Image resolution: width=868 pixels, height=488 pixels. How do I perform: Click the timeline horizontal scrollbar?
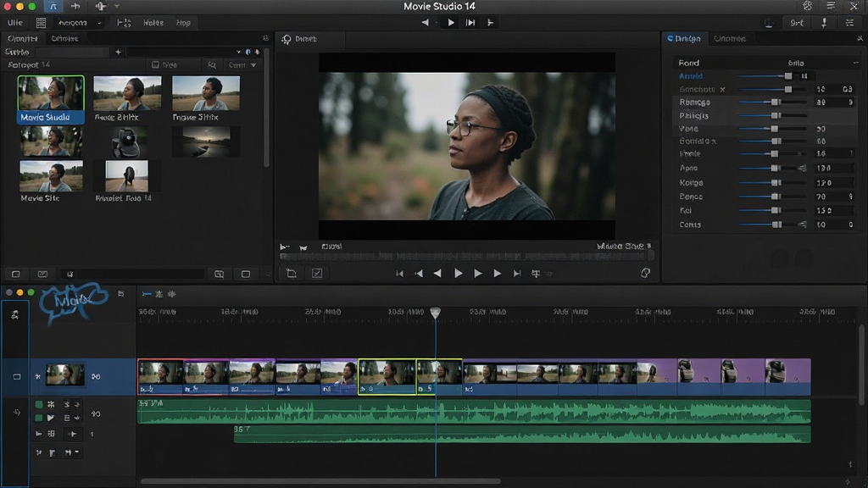point(320,481)
